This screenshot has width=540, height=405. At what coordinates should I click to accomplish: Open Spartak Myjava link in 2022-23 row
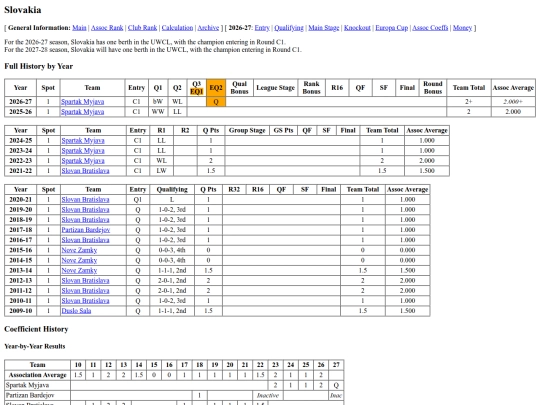[83, 161]
